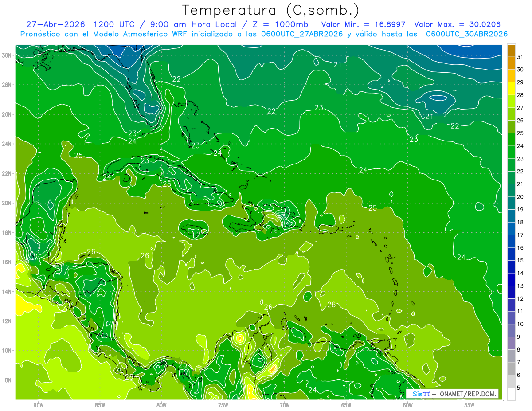
Task: Select the purple 9 degree legend swatch
Action: [511, 331]
